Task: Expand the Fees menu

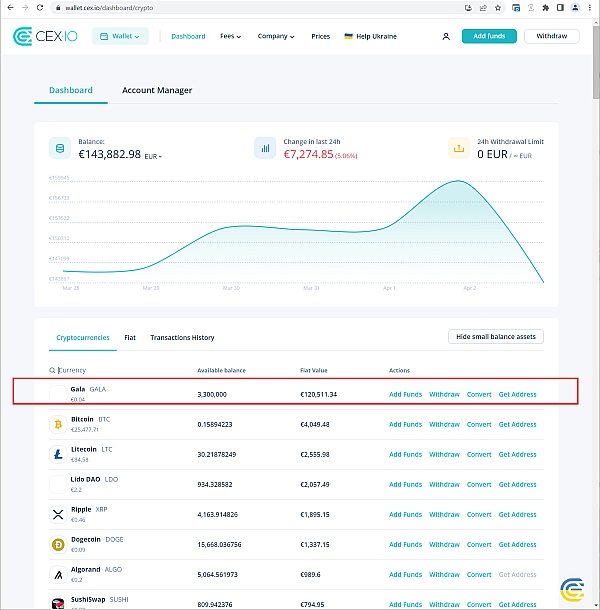Action: coord(230,36)
